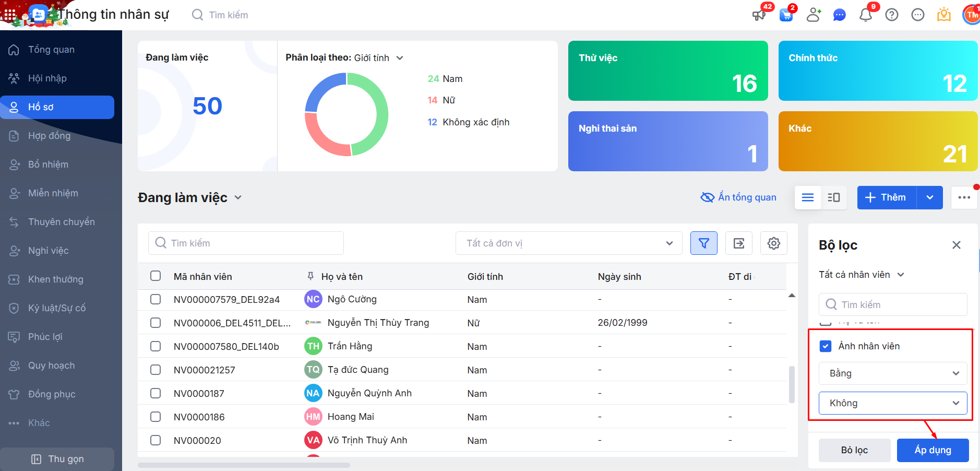Switch to split detail view icon
The width and height of the screenshot is (980, 471).
coord(833,197)
